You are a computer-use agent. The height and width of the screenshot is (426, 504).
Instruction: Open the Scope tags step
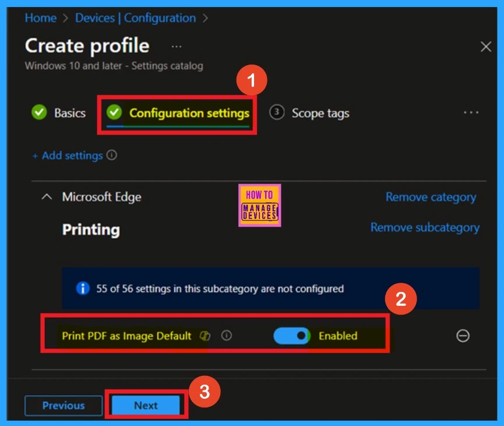point(309,113)
